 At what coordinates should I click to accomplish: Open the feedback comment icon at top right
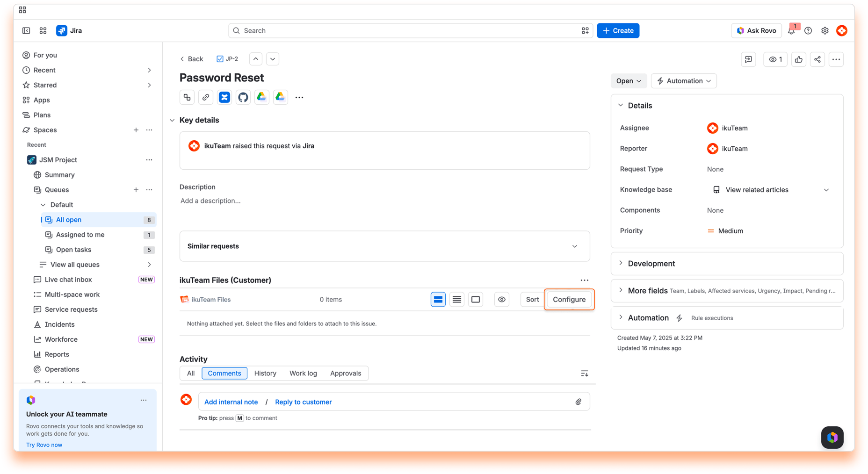tap(748, 59)
